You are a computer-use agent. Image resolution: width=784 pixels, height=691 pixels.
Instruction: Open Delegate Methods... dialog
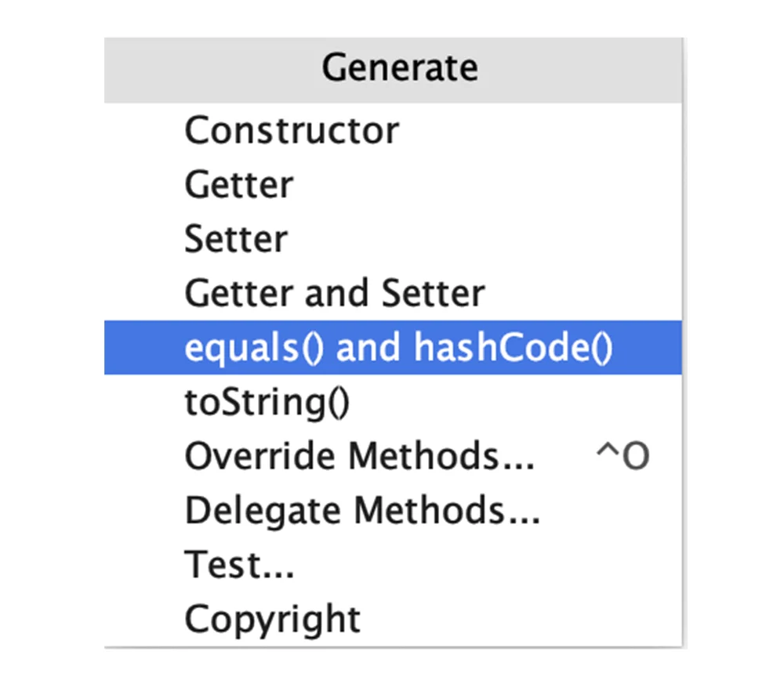393,510
